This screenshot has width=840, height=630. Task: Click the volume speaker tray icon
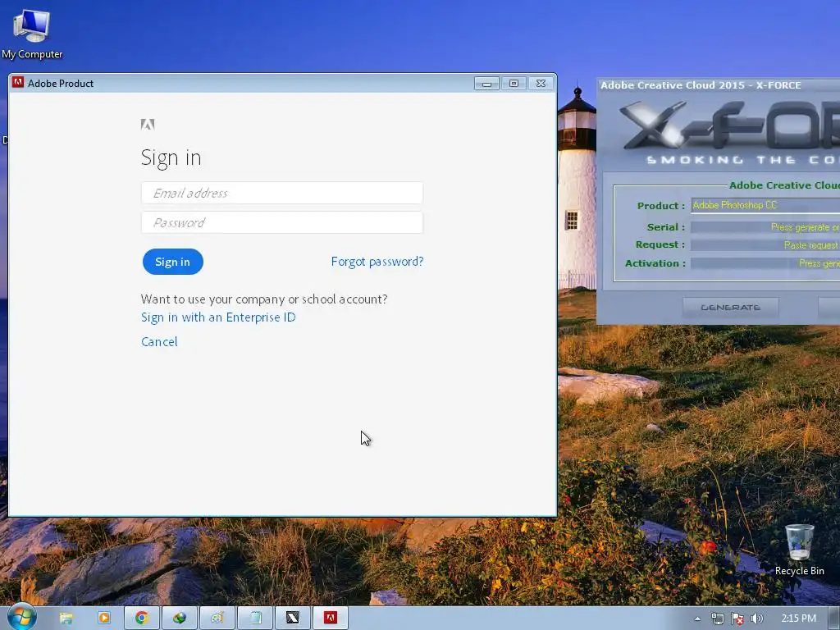pyautogui.click(x=757, y=619)
